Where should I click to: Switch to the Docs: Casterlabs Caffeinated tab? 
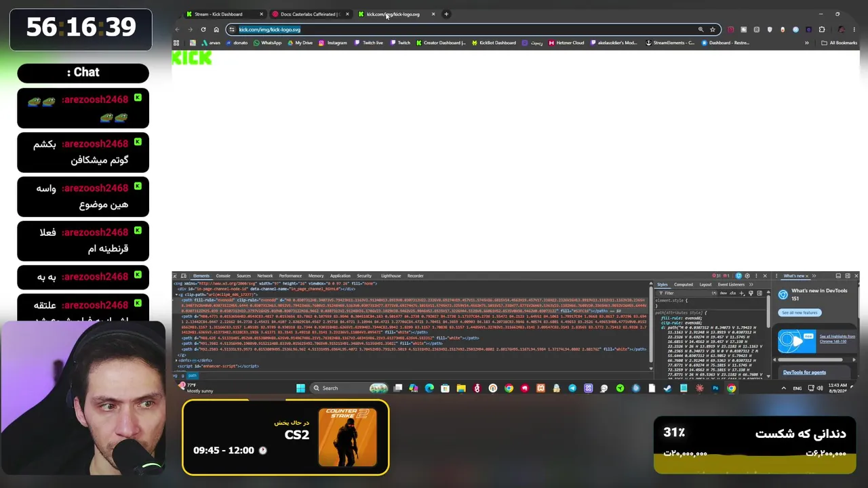click(x=309, y=14)
